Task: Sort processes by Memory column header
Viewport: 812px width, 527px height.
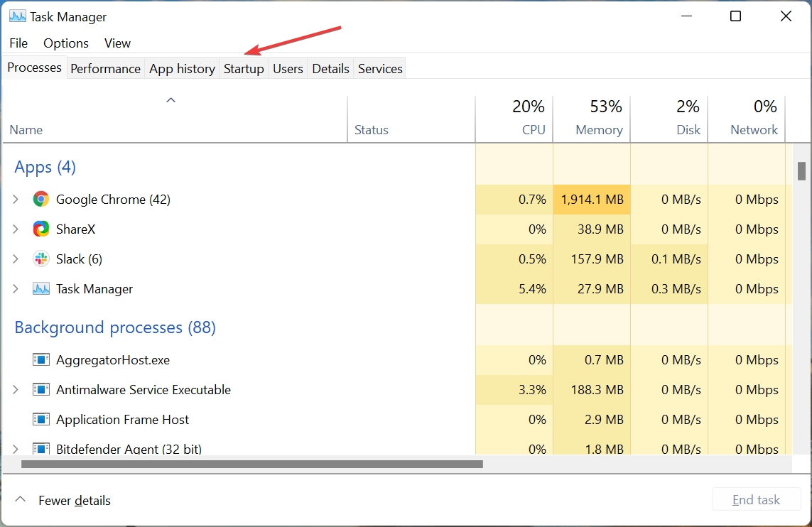Action: pyautogui.click(x=592, y=119)
